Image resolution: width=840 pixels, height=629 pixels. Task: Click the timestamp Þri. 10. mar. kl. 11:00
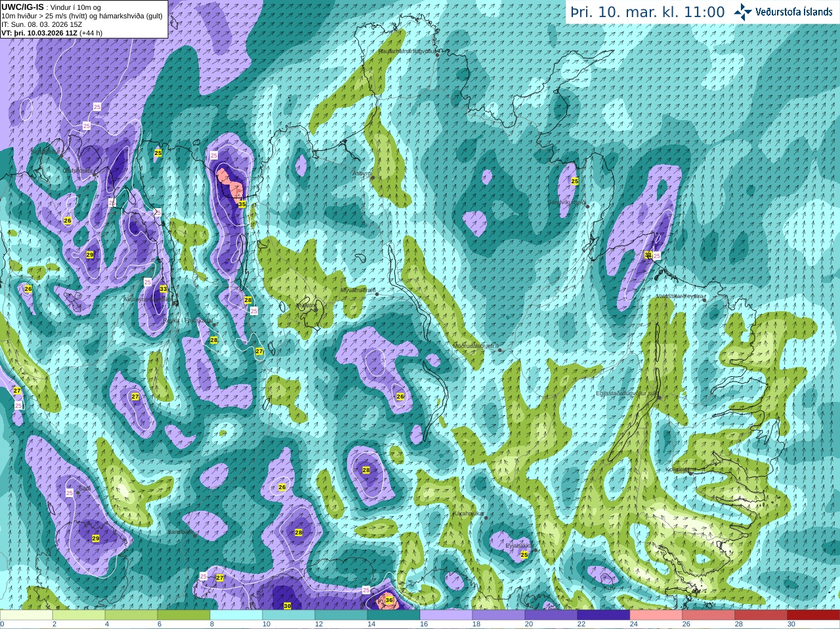(648, 12)
